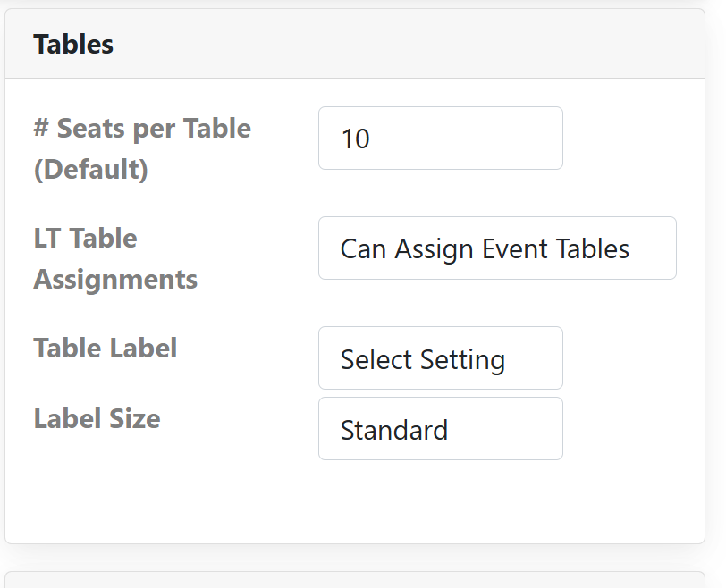Image resolution: width=726 pixels, height=588 pixels.
Task: Click the empty space right of the seats input
Action: (x=630, y=139)
